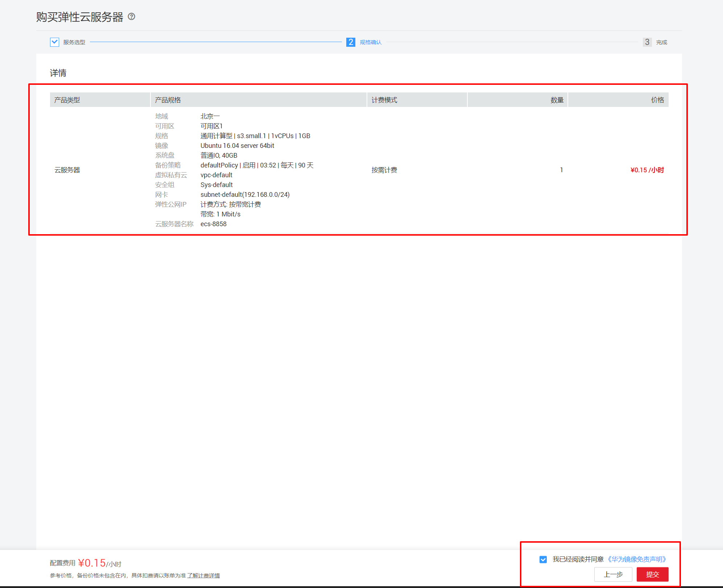Click the 产品类型 column header
The width and height of the screenshot is (723, 588).
coord(67,100)
